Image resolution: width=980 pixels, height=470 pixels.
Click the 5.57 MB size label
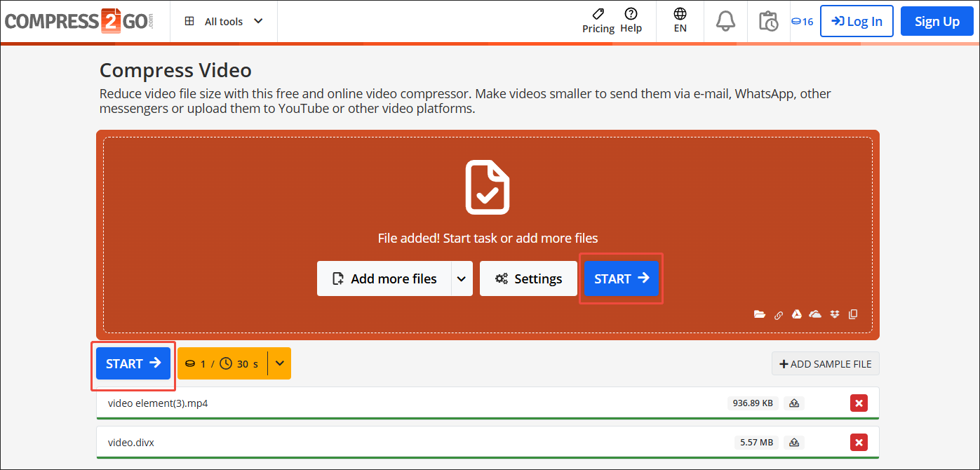[x=756, y=443]
